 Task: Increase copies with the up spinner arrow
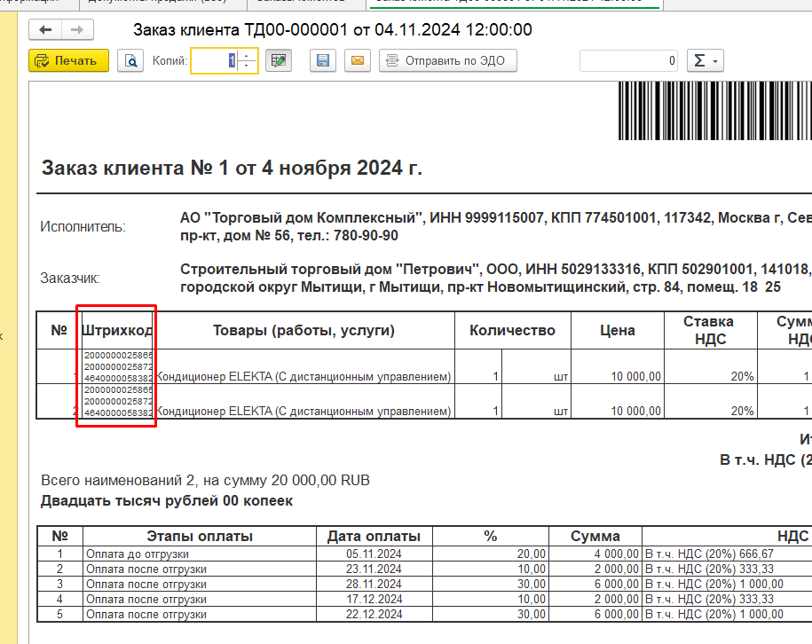click(247, 55)
